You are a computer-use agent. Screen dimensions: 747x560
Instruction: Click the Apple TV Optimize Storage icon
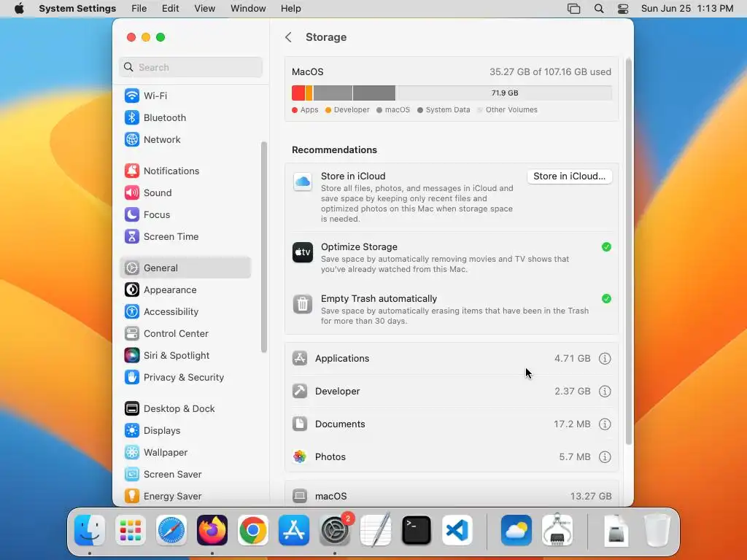(303, 252)
